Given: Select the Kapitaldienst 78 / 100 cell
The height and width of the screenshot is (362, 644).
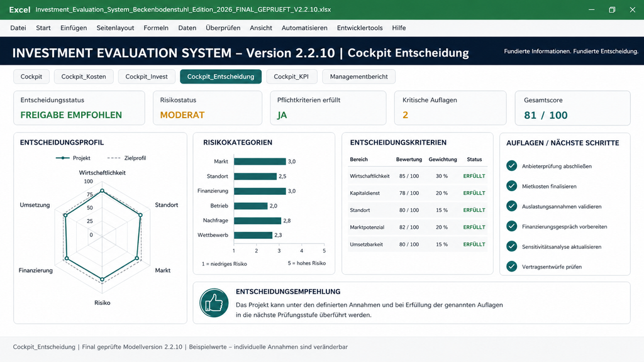Looking at the screenshot, I should pyautogui.click(x=409, y=193).
